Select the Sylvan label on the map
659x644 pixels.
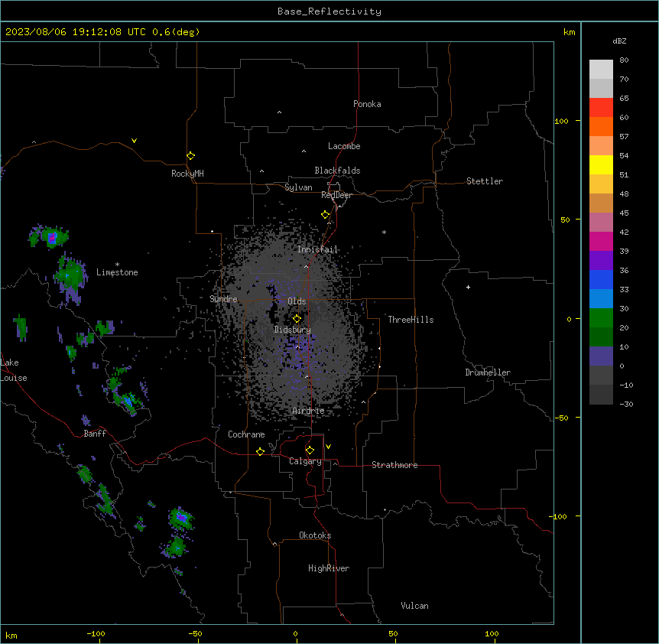[x=298, y=187]
